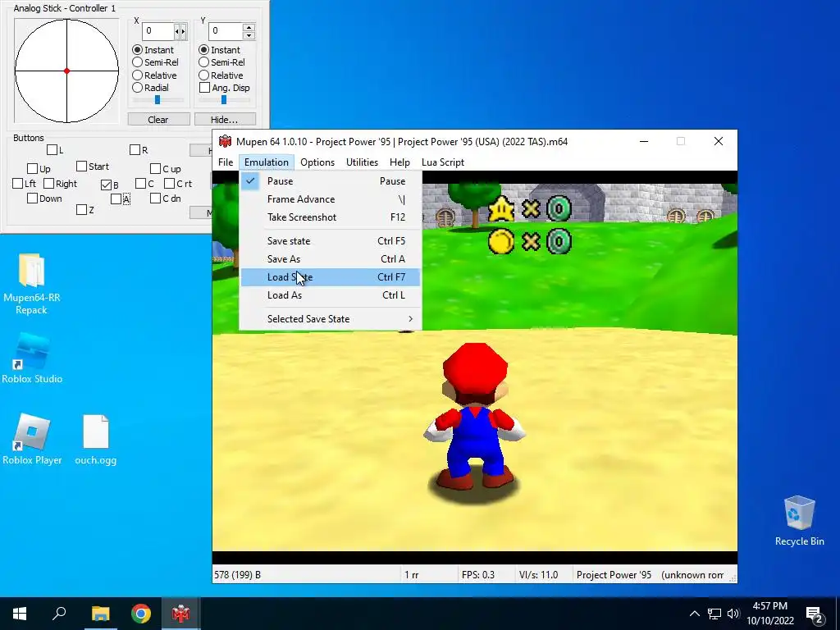Select the Y axis Semi-Rel radio option

coord(204,62)
